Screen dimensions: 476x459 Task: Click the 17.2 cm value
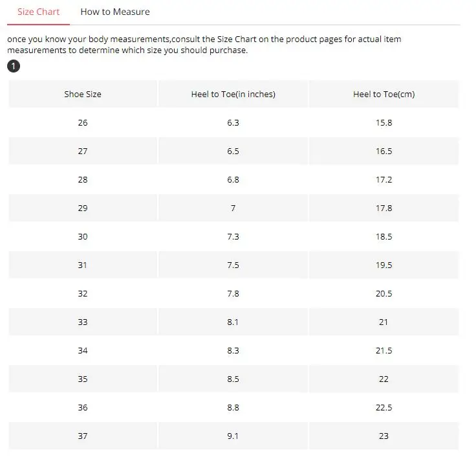pyautogui.click(x=384, y=180)
